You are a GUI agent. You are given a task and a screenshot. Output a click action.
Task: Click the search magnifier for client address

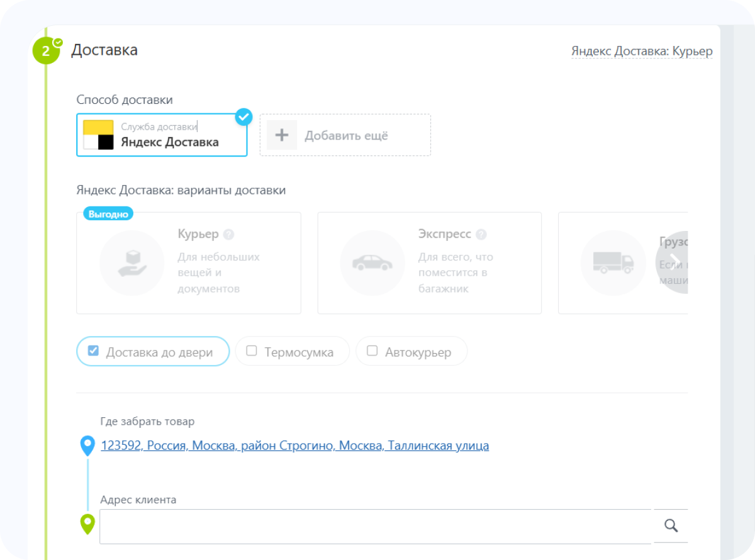point(671,526)
